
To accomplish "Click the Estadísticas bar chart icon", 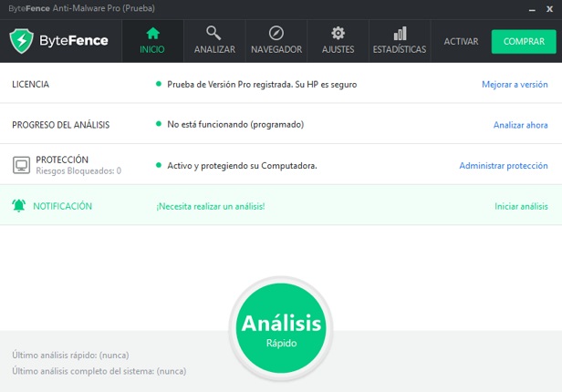I will coord(400,34).
